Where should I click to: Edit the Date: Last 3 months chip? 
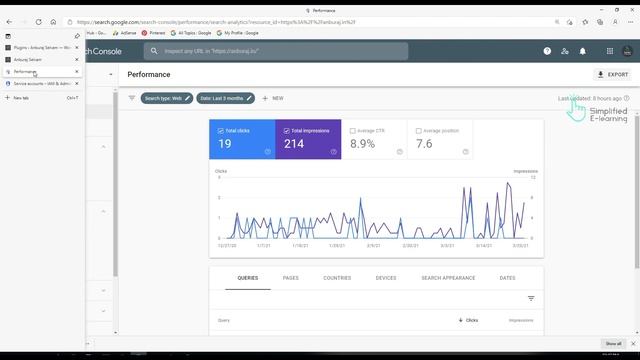click(x=226, y=98)
